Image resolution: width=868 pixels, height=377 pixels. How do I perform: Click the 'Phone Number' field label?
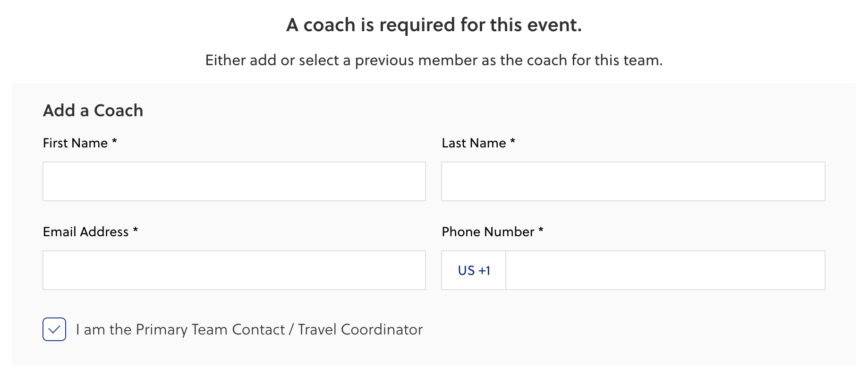click(488, 232)
